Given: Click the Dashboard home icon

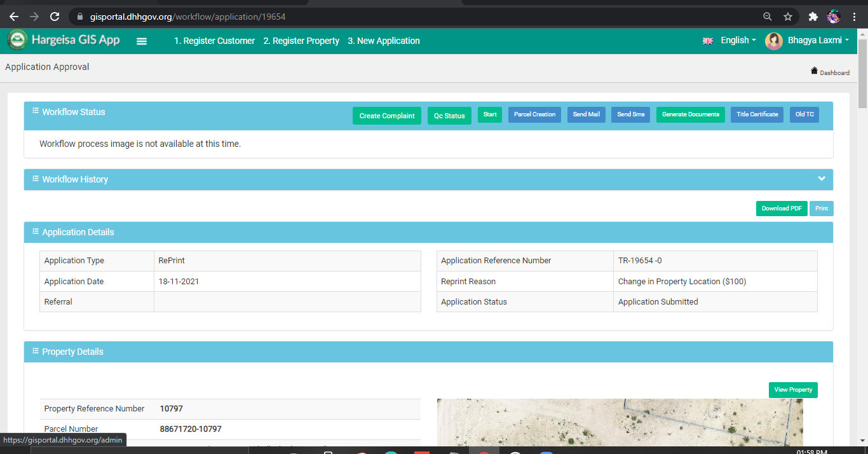Looking at the screenshot, I should point(814,71).
